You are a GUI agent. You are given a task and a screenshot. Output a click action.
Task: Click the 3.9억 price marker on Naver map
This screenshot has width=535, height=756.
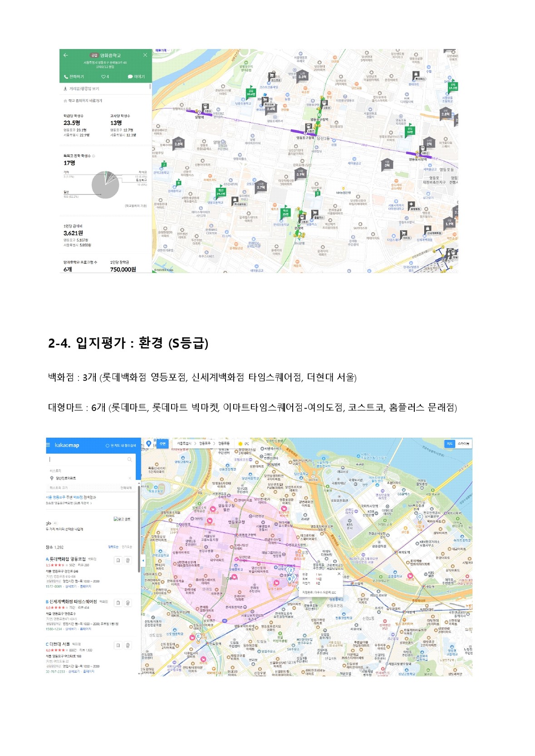[300, 173]
